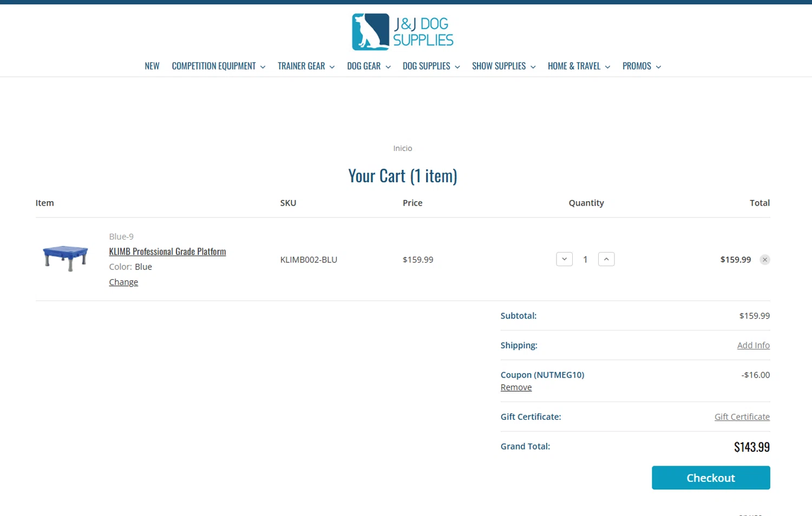Open the Gift Certificate link
The height and width of the screenshot is (516, 812).
point(742,416)
